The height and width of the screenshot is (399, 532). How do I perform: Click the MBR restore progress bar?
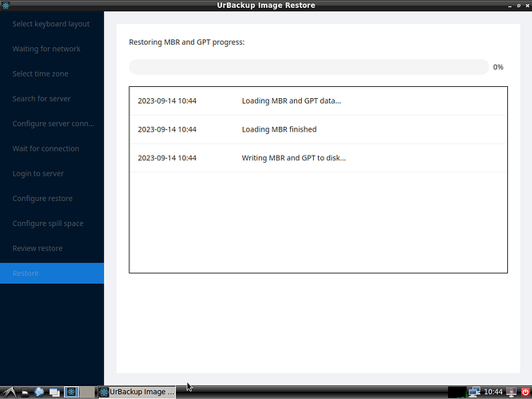coord(309,67)
